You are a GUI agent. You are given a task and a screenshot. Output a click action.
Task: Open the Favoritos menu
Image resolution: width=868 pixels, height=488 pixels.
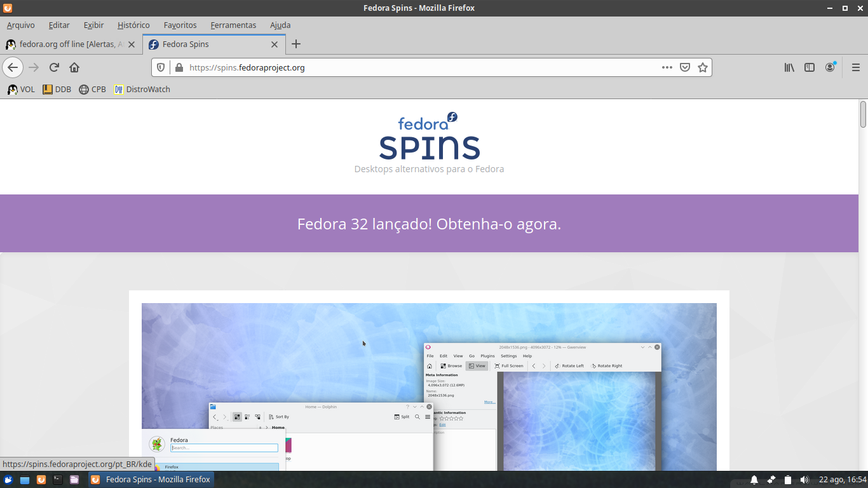click(180, 25)
